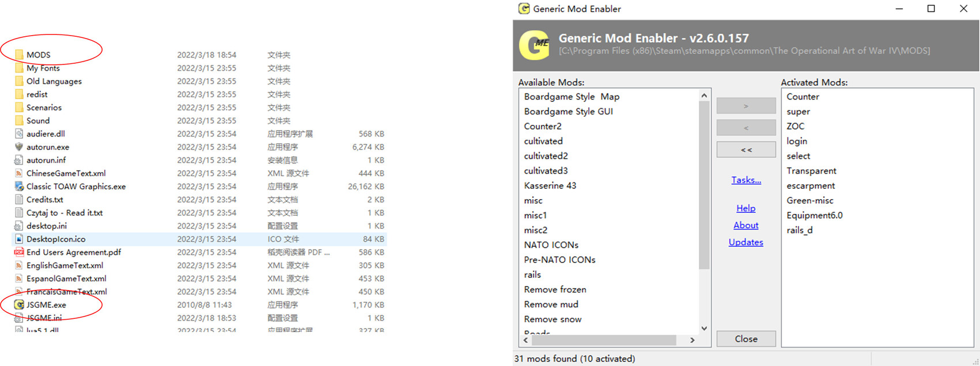Screen dimensions: 980x366
Task: Select escarpment in Activated Mods
Action: (x=811, y=186)
